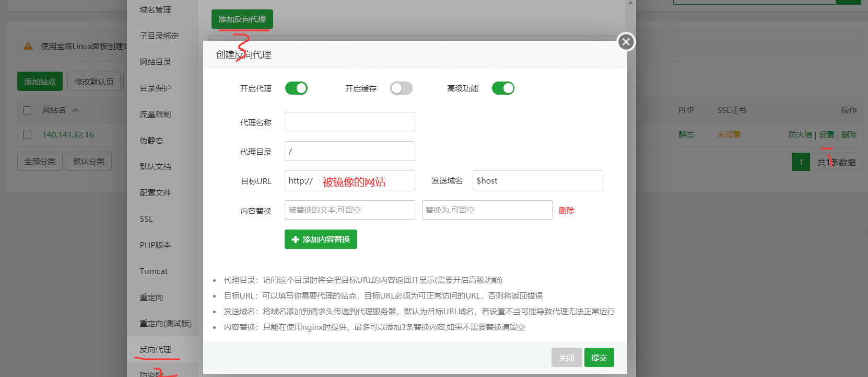868x377 pixels.
Task: Focus the 代理目录 input field
Action: coord(350,151)
